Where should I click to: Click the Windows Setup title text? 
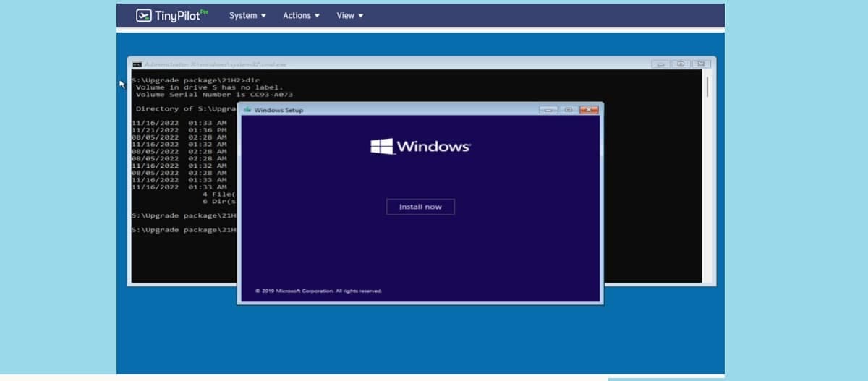click(x=279, y=110)
